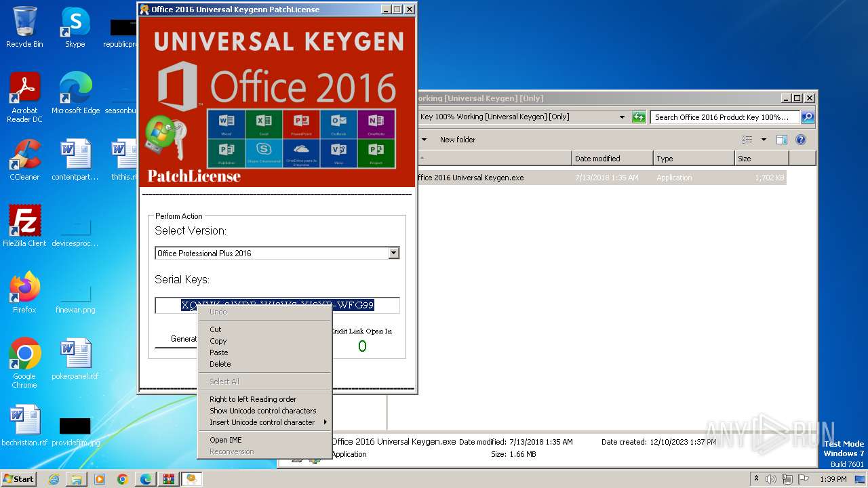The width and height of the screenshot is (868, 488).
Task: Click the green counter value 0
Action: click(362, 346)
